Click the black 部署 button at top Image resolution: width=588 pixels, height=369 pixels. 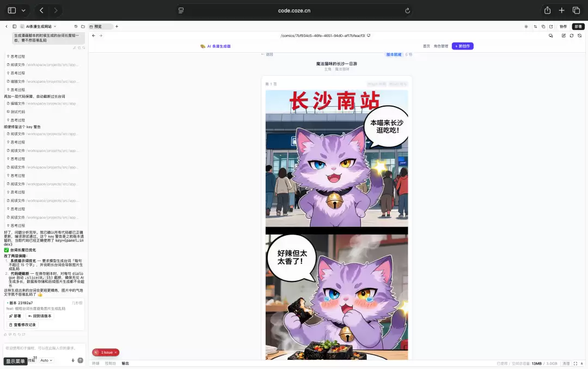578,26
